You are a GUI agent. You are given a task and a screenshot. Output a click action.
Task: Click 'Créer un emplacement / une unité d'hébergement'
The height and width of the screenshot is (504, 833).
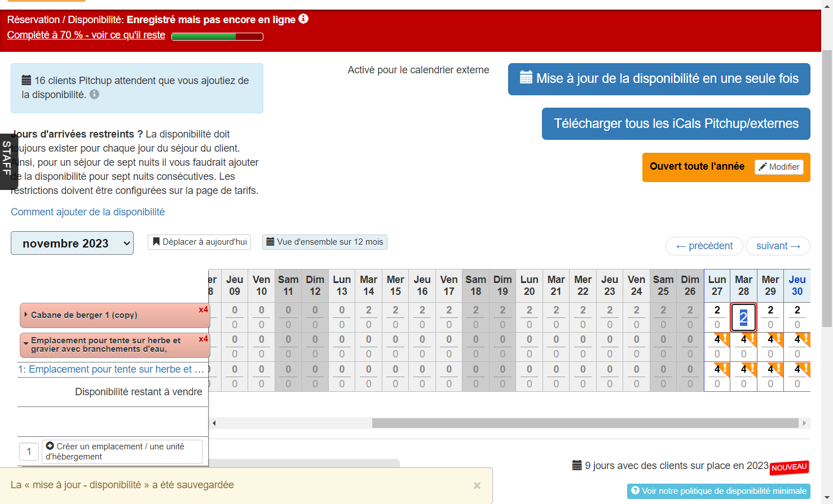tap(122, 452)
